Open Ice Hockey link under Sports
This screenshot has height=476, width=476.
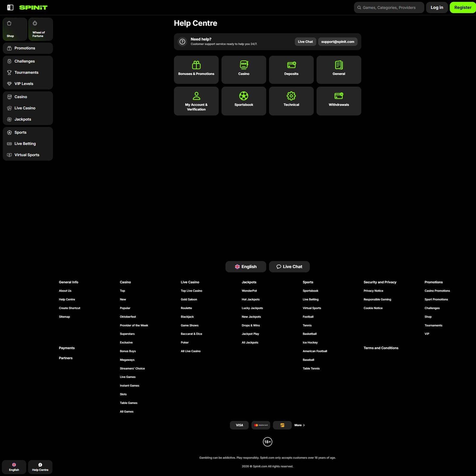pyautogui.click(x=310, y=343)
